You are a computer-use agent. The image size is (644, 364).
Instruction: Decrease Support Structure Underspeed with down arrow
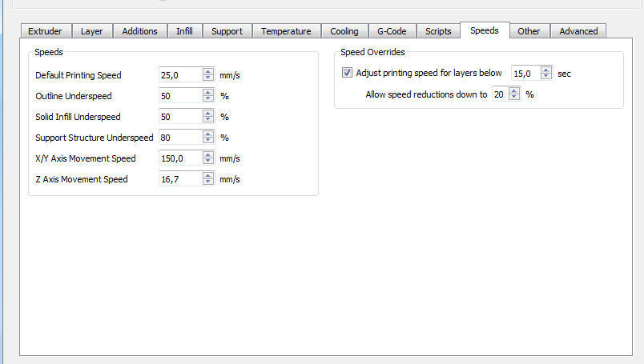[208, 141]
